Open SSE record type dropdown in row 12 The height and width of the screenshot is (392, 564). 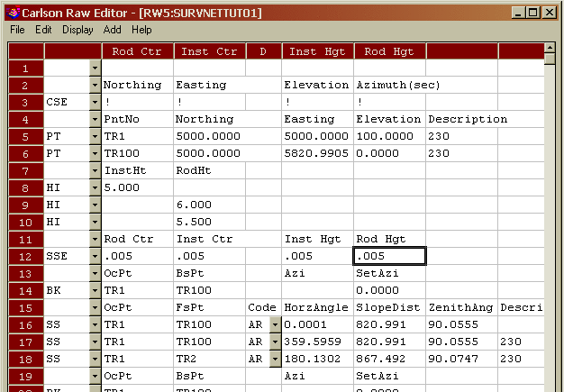pyautogui.click(x=95, y=257)
